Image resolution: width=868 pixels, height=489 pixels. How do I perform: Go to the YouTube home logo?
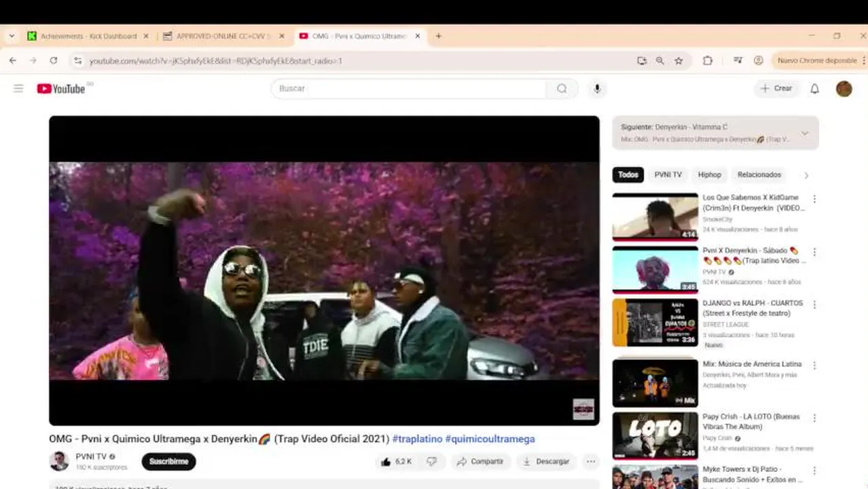point(61,88)
